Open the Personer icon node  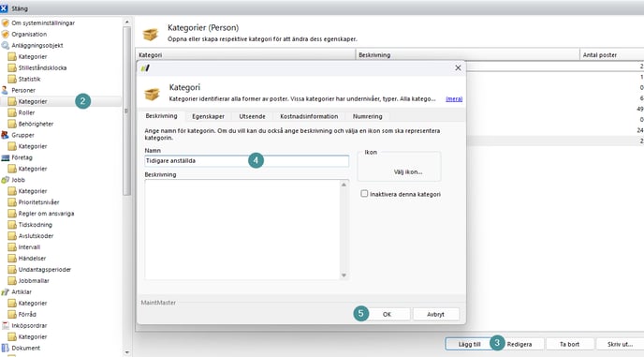[x=5, y=90]
